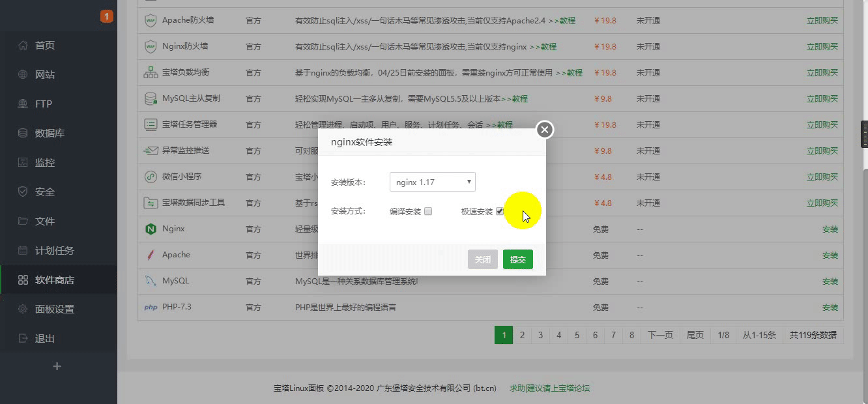Click the orange notification badge 1

107,16
